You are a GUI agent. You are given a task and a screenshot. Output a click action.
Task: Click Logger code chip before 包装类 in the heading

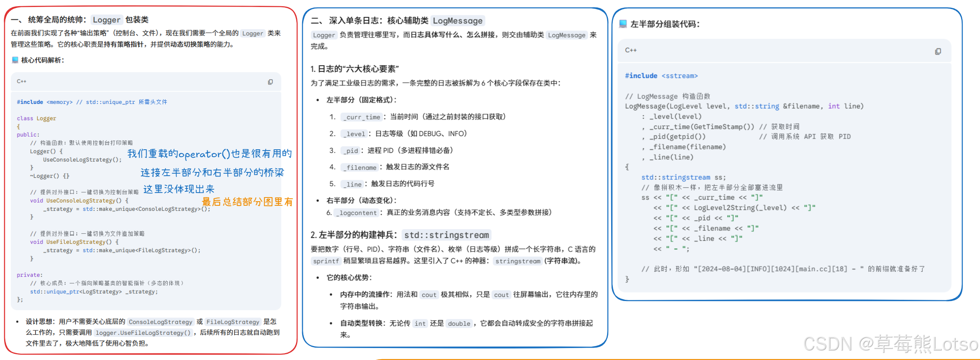coord(106,20)
